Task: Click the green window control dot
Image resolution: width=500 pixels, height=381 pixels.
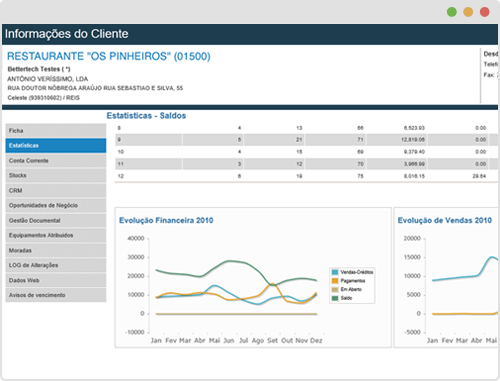Action: pos(452,12)
